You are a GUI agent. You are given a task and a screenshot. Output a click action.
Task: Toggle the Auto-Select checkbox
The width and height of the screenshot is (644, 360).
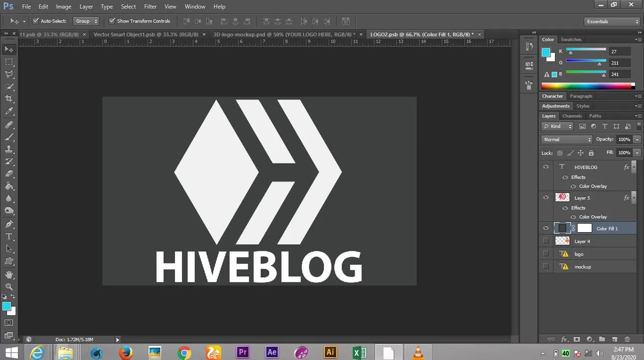[x=36, y=21]
